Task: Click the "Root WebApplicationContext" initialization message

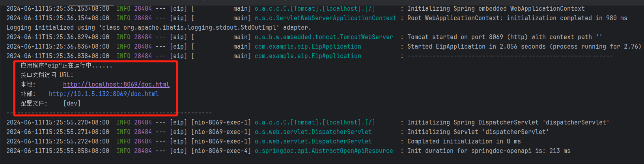Action: 517,18
